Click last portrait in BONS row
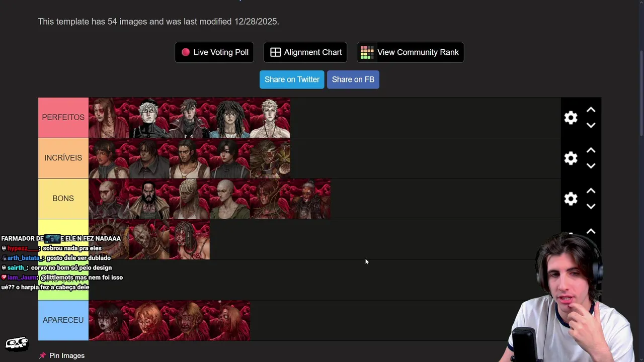644x362 pixels. pos(310,199)
